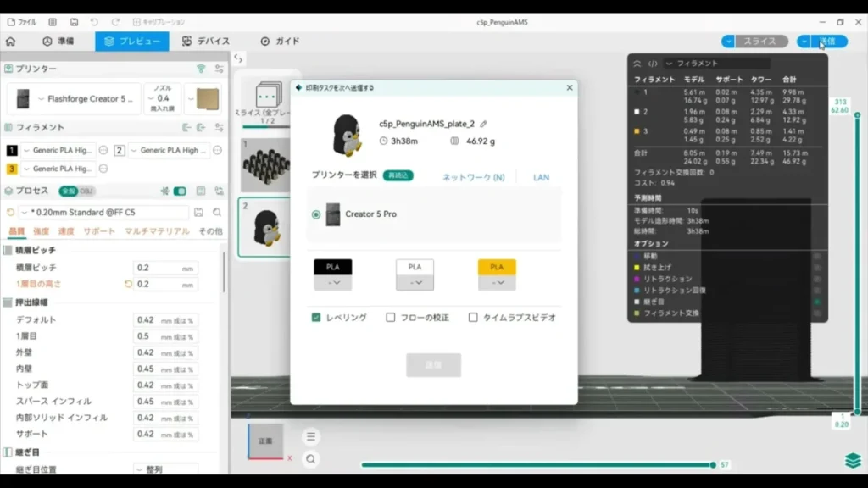Click the save file icon in top toolbar
The height and width of the screenshot is (488, 868).
(x=75, y=22)
